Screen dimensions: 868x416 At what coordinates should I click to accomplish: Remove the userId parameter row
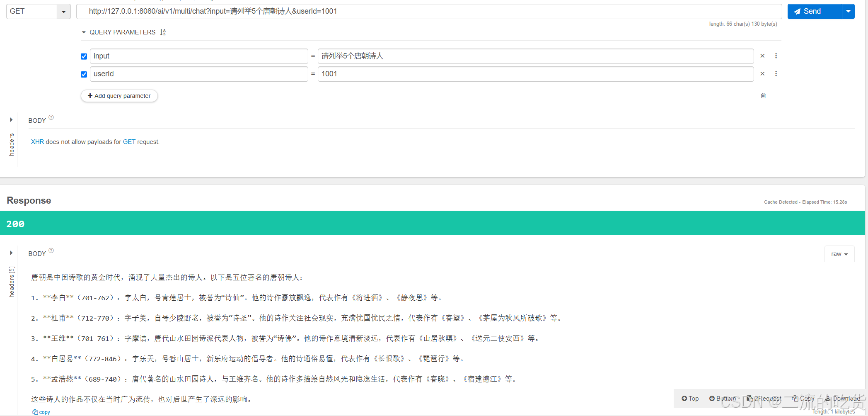click(x=762, y=74)
